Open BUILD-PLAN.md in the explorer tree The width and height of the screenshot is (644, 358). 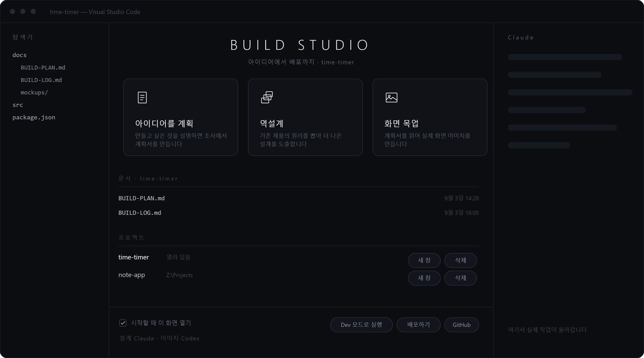click(x=43, y=67)
